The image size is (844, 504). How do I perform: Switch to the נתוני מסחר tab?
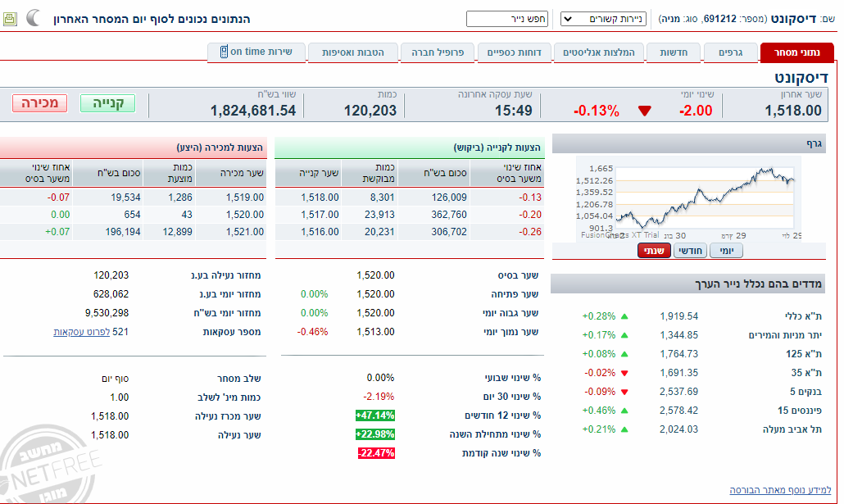[x=796, y=52]
